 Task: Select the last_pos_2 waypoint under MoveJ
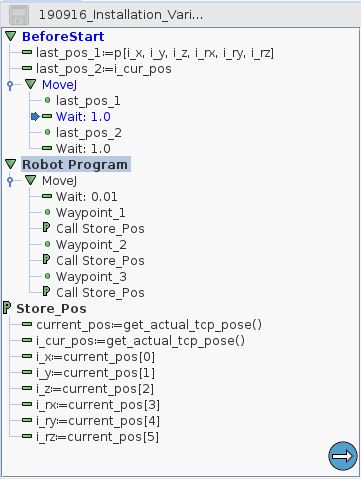[89, 133]
